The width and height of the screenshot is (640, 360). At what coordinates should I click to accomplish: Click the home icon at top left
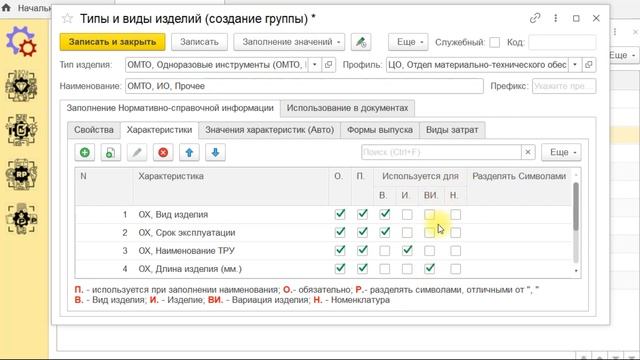pyautogui.click(x=6, y=7)
